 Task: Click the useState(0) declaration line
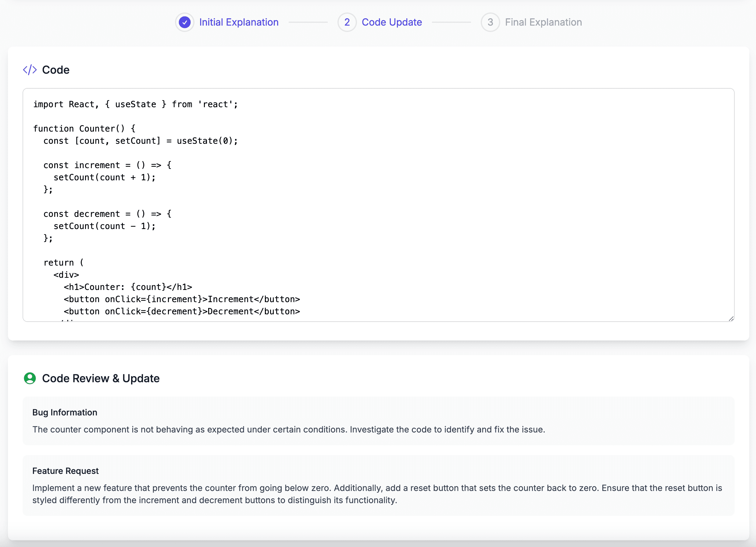(x=140, y=141)
